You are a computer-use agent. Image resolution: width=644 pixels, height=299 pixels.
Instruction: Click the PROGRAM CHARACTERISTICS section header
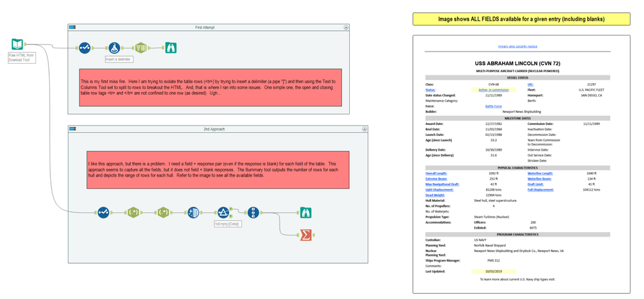(518, 234)
